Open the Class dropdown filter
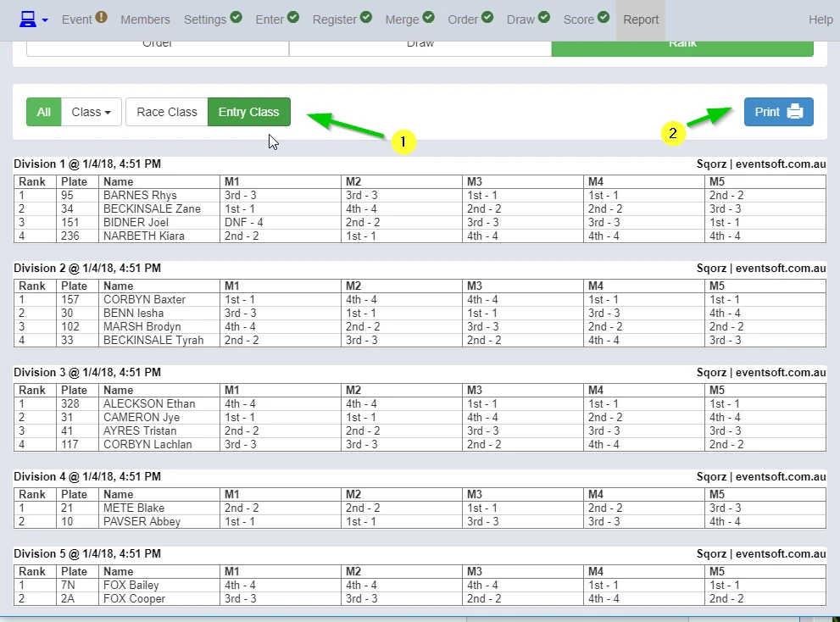 coord(91,112)
